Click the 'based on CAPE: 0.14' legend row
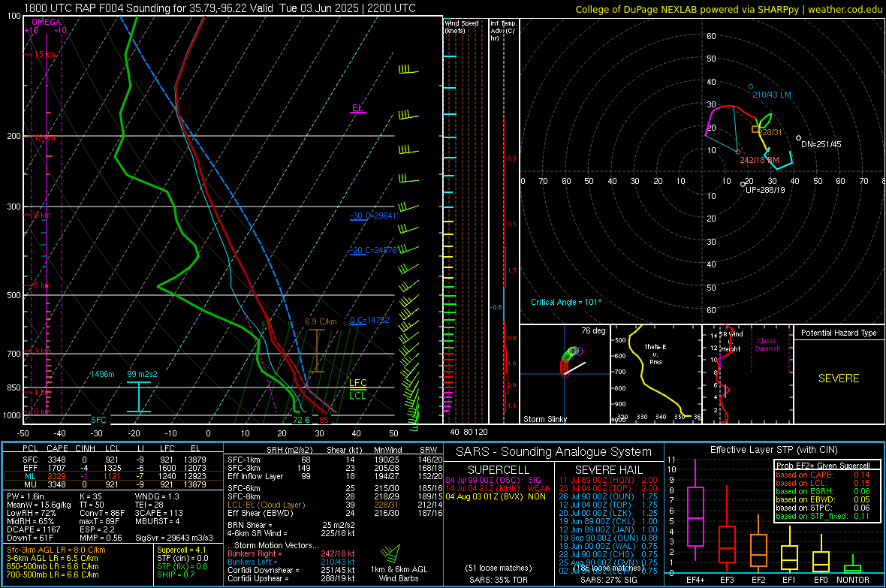Screen dimensions: 886x588 [823, 475]
